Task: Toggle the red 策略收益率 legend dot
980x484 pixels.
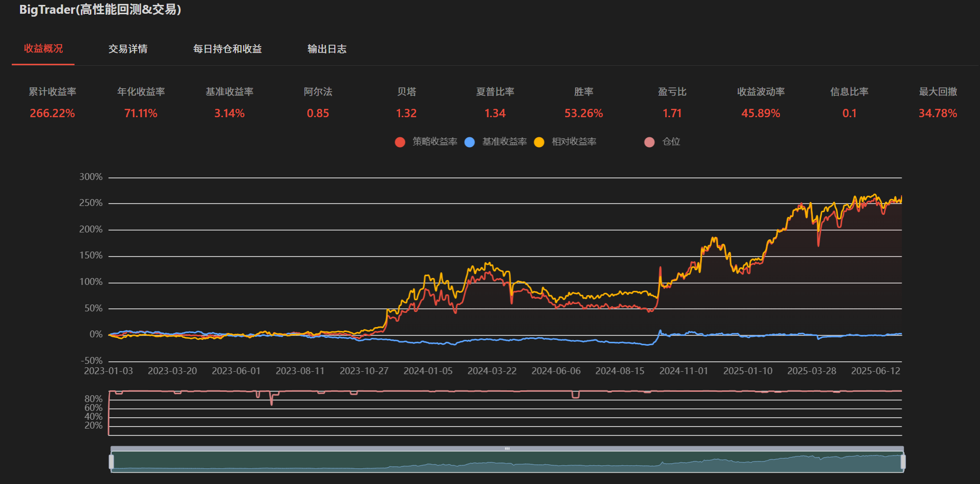Action: click(x=400, y=142)
